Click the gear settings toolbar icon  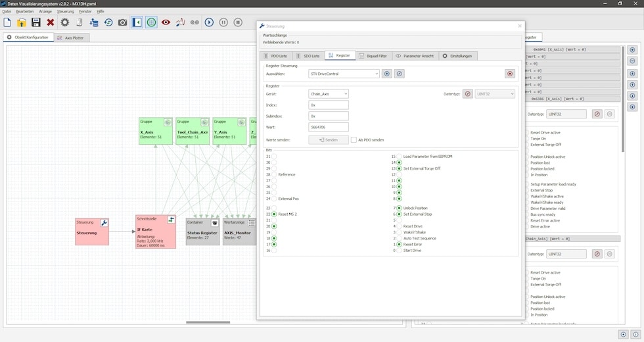pyautogui.click(x=65, y=22)
